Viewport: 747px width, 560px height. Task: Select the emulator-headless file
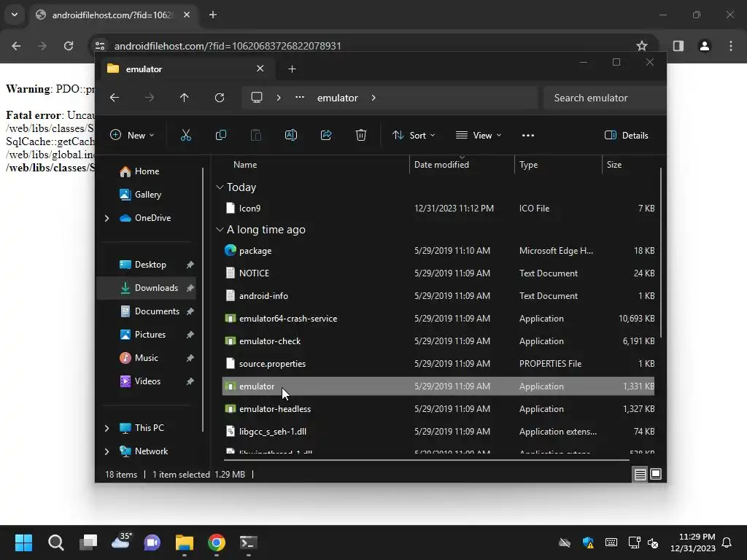coord(438,409)
